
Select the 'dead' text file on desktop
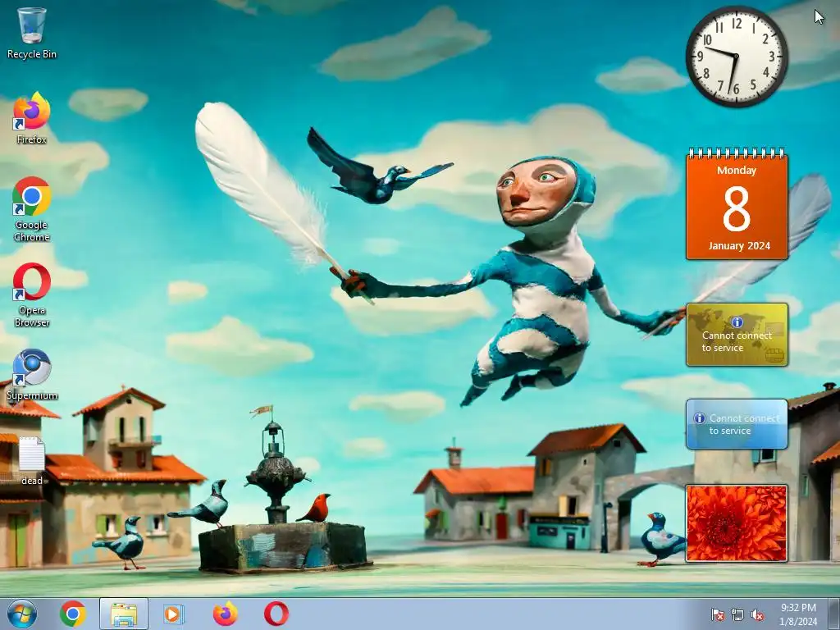(x=32, y=461)
